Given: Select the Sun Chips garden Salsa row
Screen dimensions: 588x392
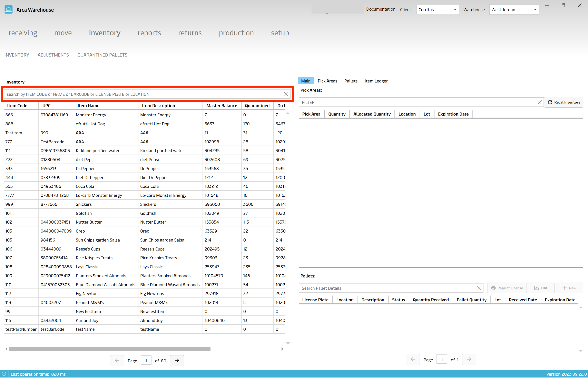Looking at the screenshot, I should (x=145, y=240).
